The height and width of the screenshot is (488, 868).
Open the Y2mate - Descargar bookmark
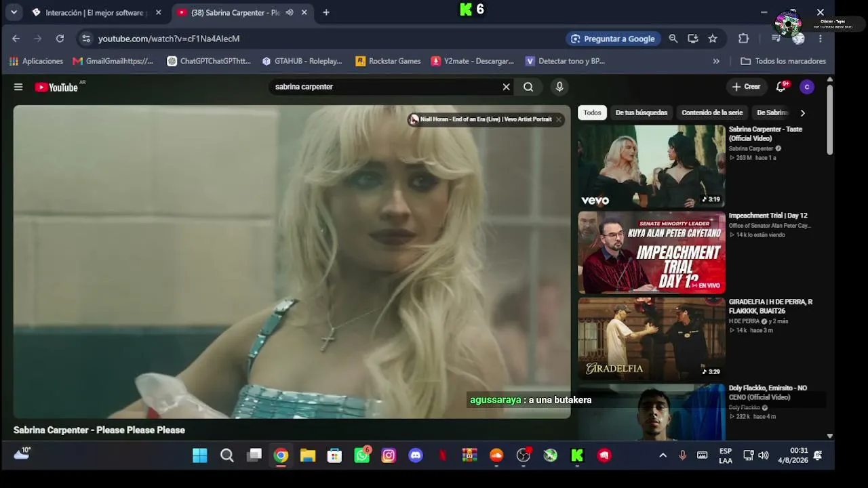point(473,61)
